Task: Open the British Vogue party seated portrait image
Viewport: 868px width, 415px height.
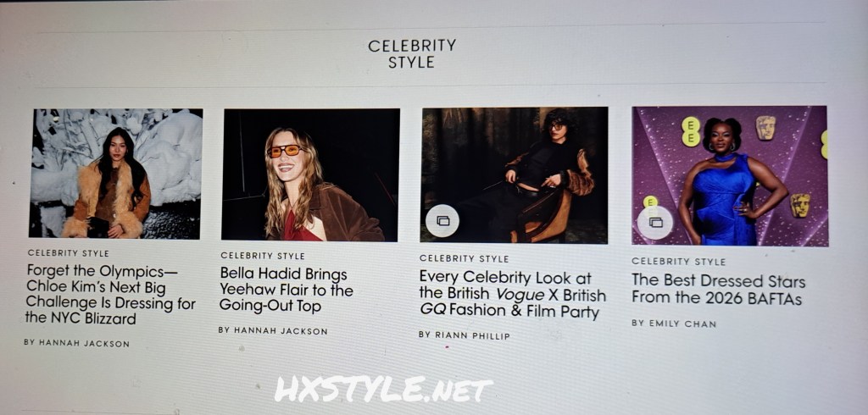Action: click(x=515, y=174)
